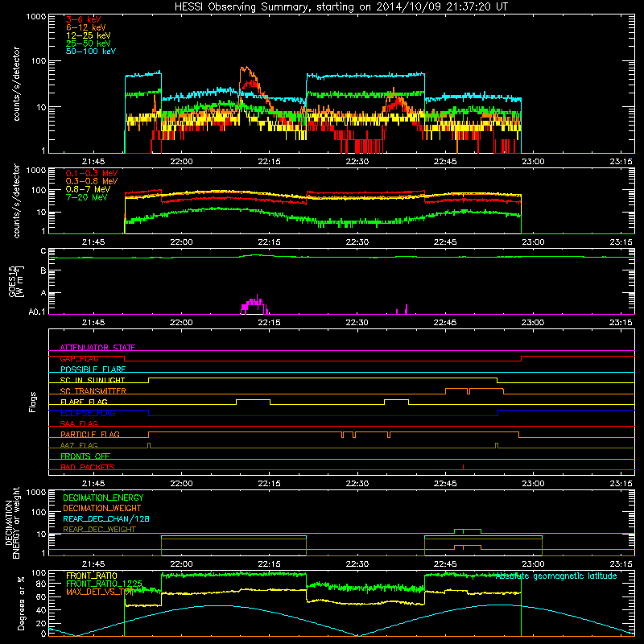Click the 25-50 keV legend entry
Viewport: 644px width, 644px height.
[89, 43]
